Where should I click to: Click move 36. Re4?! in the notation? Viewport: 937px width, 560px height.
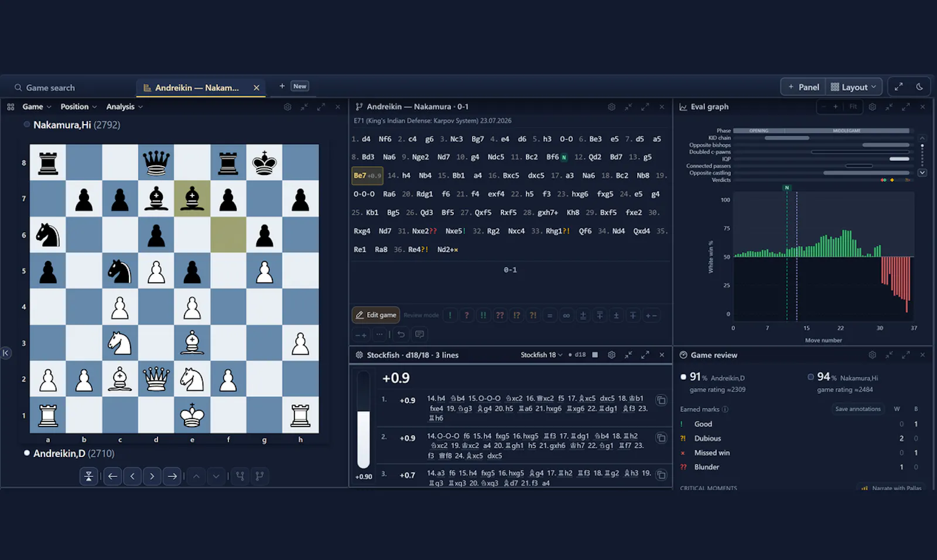pyautogui.click(x=418, y=249)
